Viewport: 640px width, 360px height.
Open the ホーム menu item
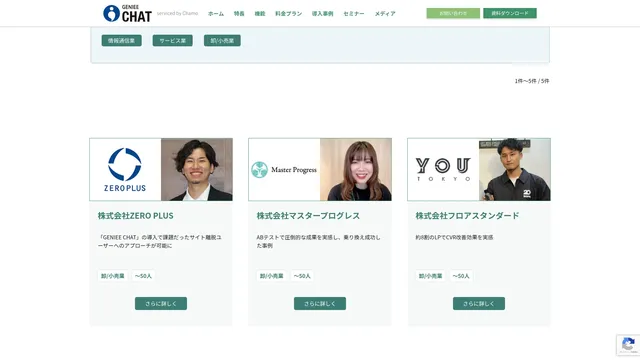point(216,13)
